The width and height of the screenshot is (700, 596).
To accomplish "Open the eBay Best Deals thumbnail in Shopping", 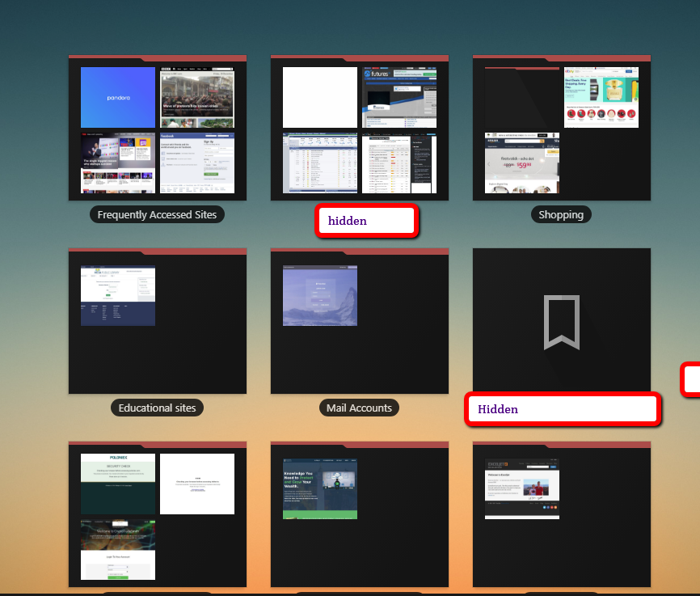I will click(601, 97).
